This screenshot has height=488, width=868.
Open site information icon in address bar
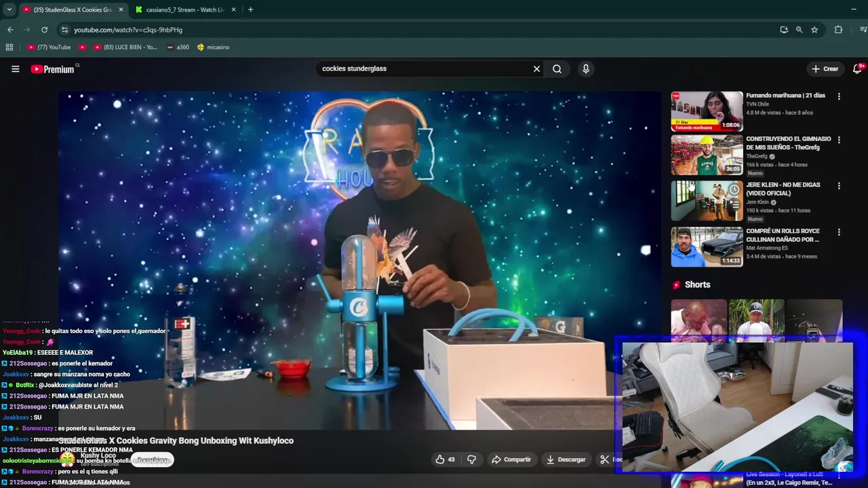[64, 30]
